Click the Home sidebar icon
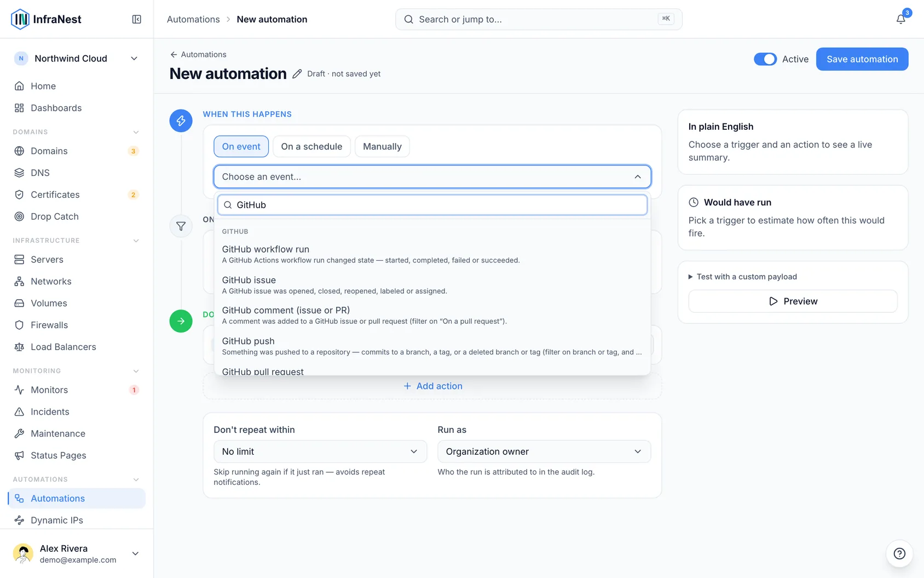Viewport: 924px width, 578px height. pos(19,86)
